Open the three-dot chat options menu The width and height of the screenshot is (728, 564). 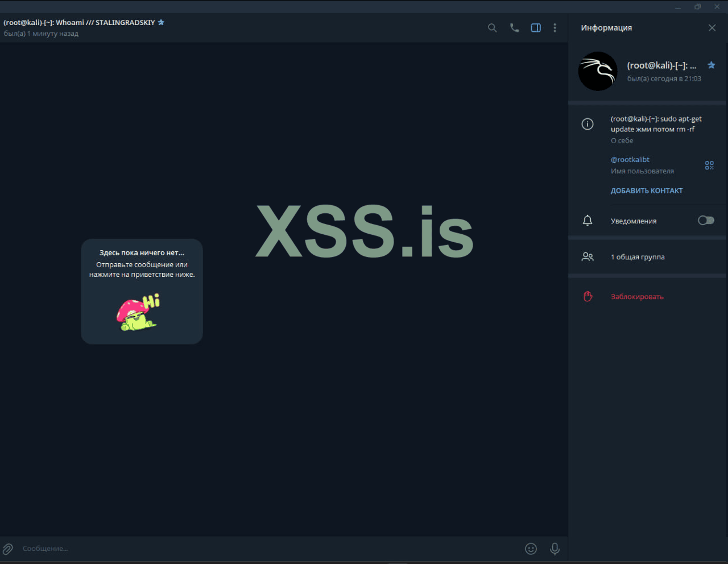tap(555, 28)
